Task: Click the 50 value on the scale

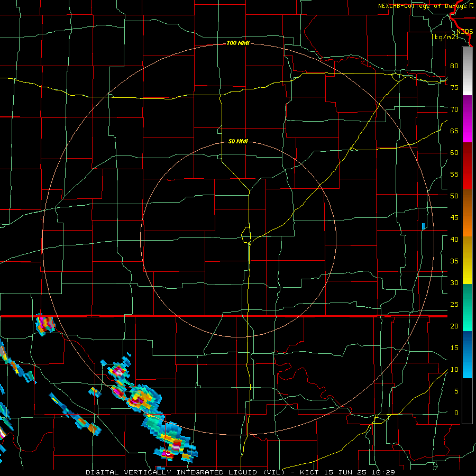Action: pos(454,196)
